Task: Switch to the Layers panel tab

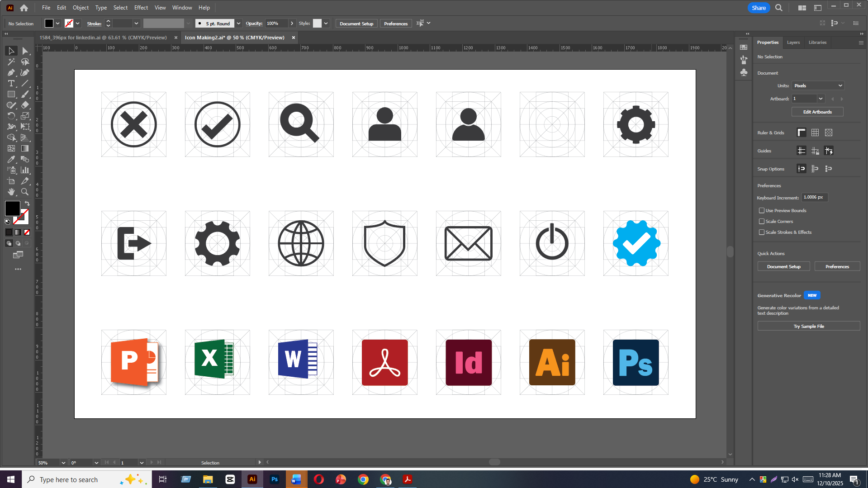Action: pos(793,43)
